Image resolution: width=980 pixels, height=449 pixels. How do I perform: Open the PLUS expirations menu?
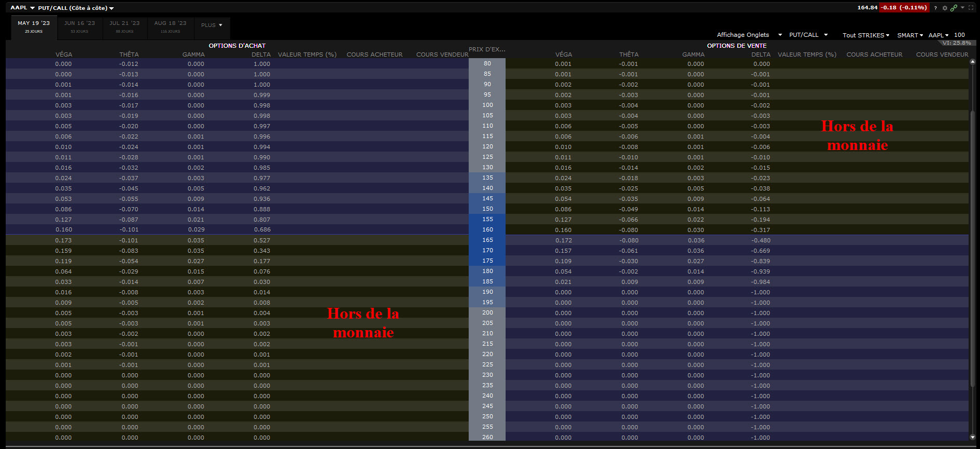click(x=211, y=25)
